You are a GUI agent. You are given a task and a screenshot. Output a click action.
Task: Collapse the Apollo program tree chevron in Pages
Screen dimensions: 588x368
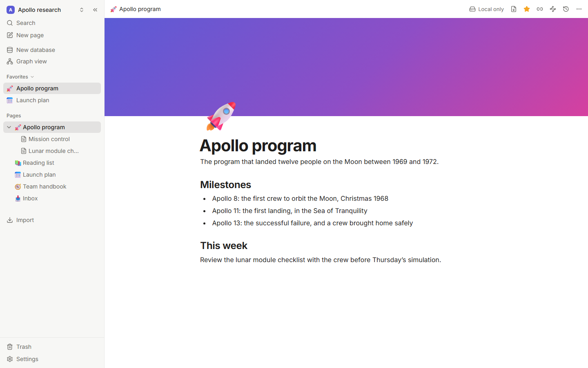click(9, 127)
